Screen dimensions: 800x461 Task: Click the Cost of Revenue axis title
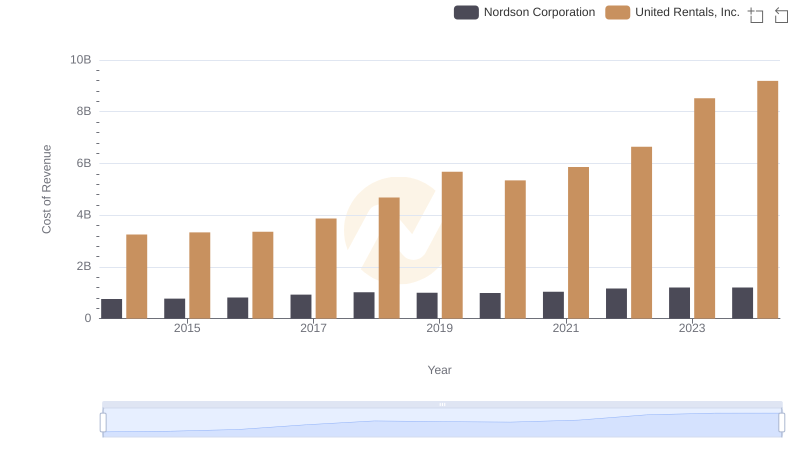(x=46, y=189)
